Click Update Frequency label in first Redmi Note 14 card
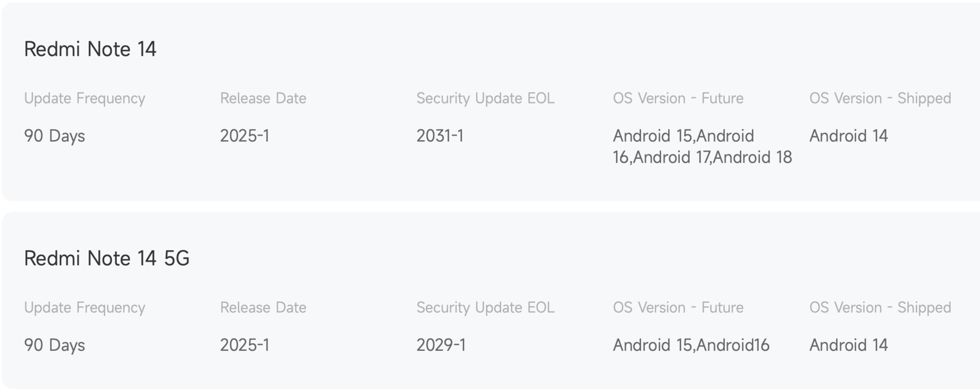The width and height of the screenshot is (980, 390). pyautogui.click(x=85, y=98)
